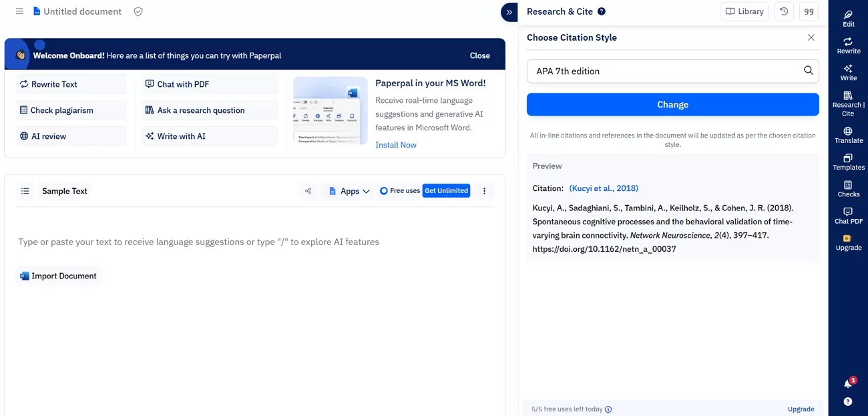Open Translate in the right sidebar
The image size is (868, 416).
[x=848, y=136]
